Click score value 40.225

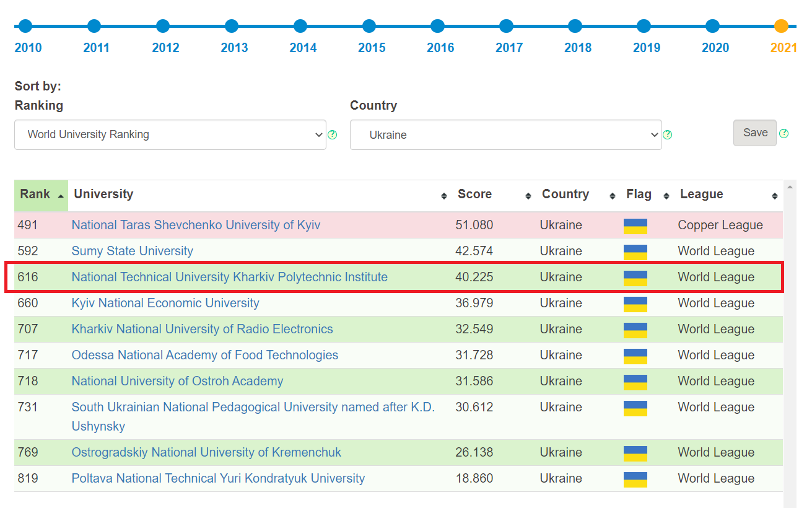(x=474, y=277)
